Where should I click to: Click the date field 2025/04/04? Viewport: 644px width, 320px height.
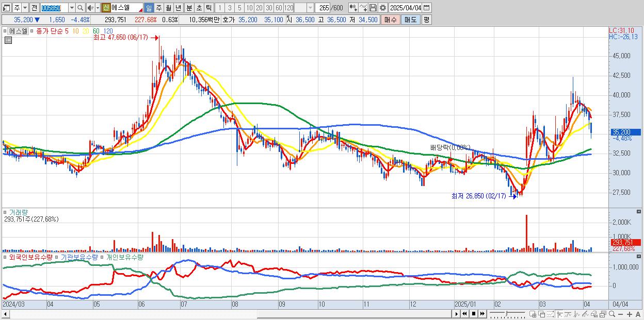pyautogui.click(x=405, y=8)
